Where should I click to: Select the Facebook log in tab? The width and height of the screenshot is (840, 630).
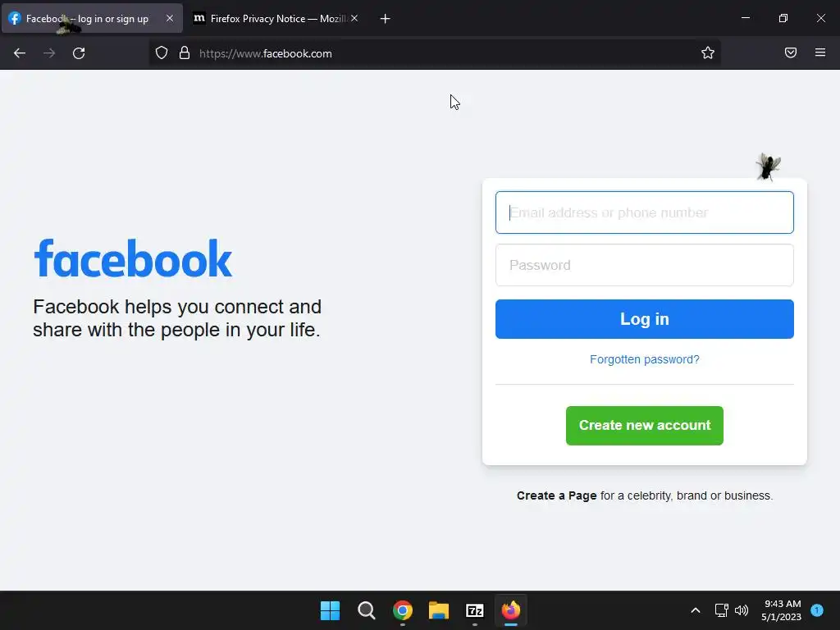(92, 19)
